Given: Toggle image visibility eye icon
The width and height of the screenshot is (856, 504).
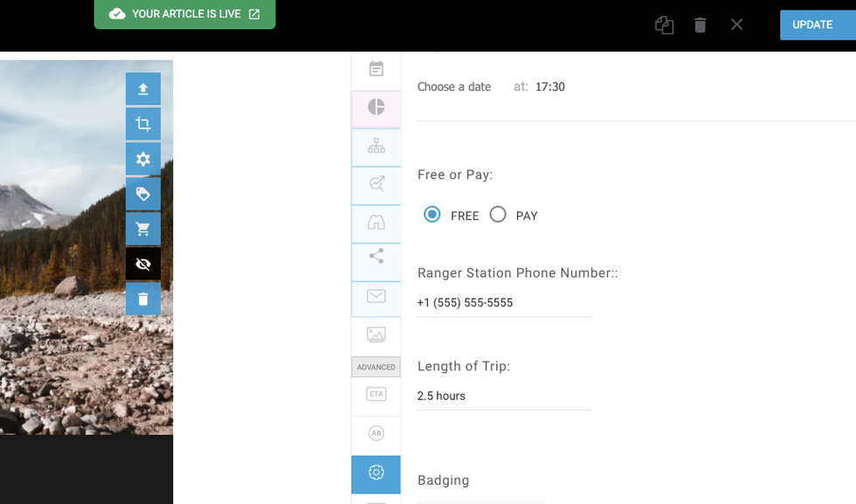Looking at the screenshot, I should (143, 264).
